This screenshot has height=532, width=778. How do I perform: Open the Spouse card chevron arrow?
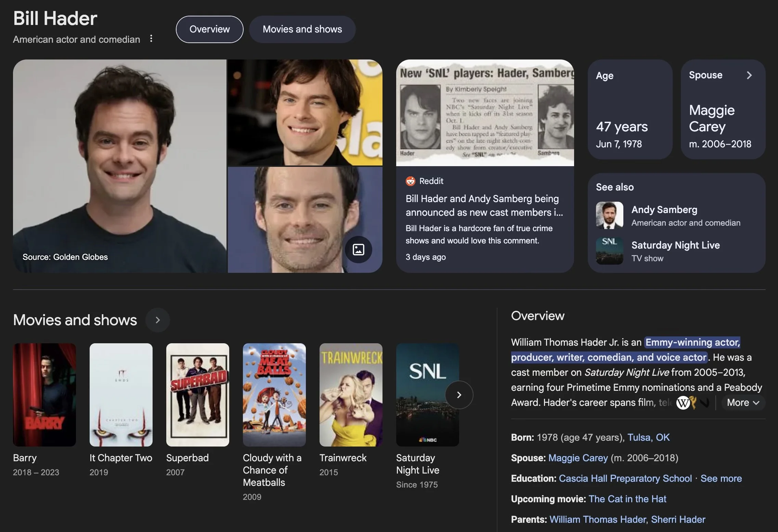pos(749,75)
